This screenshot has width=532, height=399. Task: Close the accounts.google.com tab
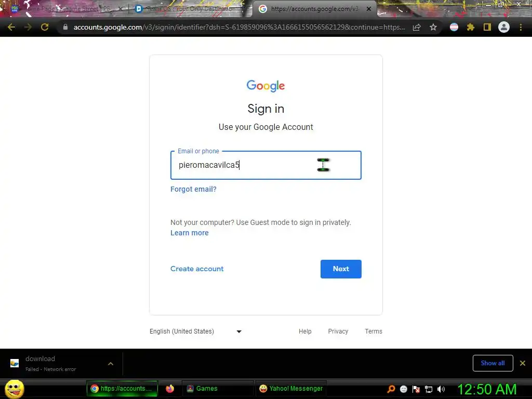tap(369, 9)
